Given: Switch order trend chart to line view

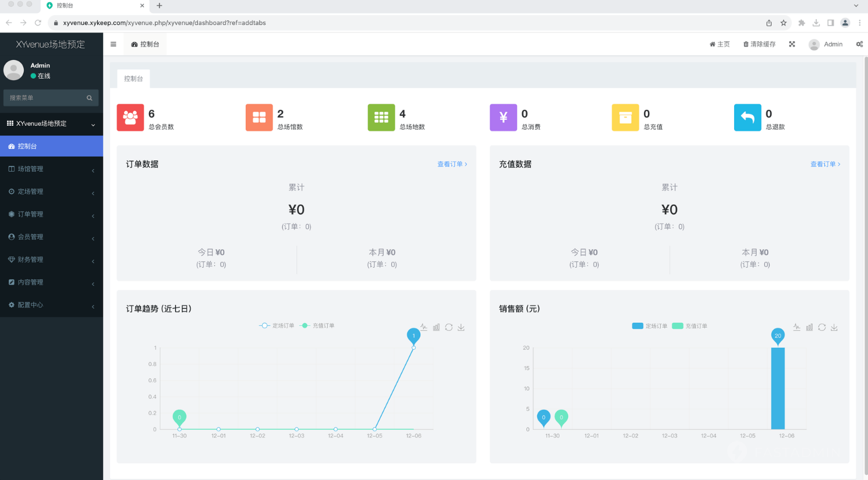Looking at the screenshot, I should 424,328.
